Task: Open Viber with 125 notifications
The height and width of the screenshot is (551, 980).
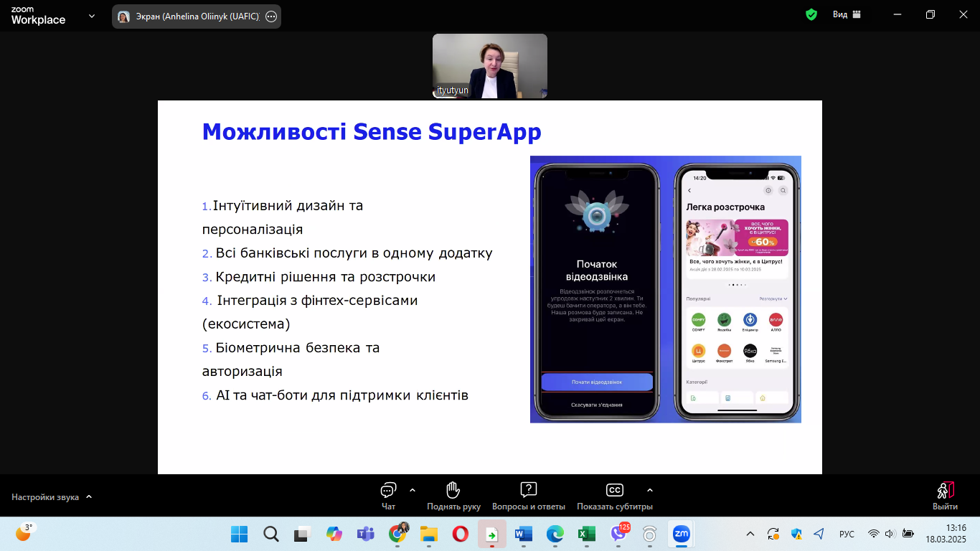Action: tap(620, 532)
